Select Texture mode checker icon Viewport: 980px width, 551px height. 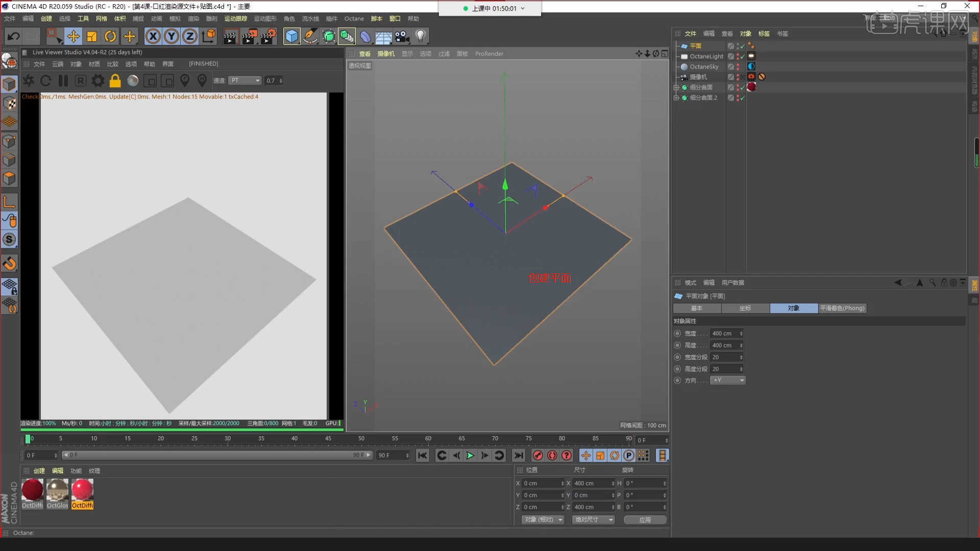pos(9,103)
